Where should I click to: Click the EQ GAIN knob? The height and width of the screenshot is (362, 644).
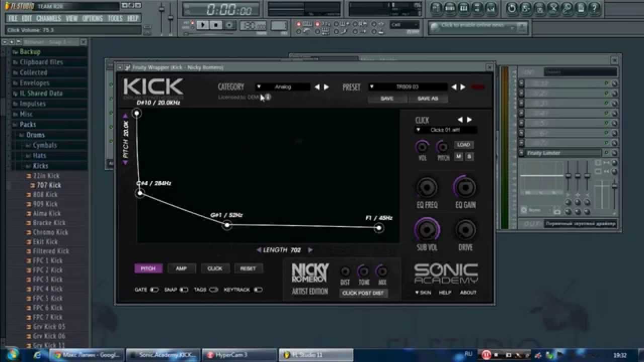pyautogui.click(x=465, y=188)
